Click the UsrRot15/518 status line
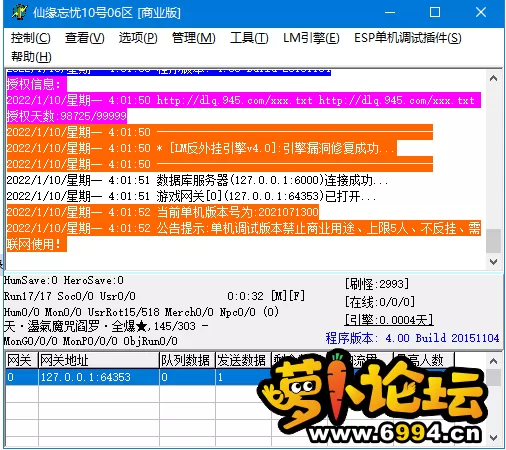This screenshot has width=506, height=450. click(x=141, y=312)
